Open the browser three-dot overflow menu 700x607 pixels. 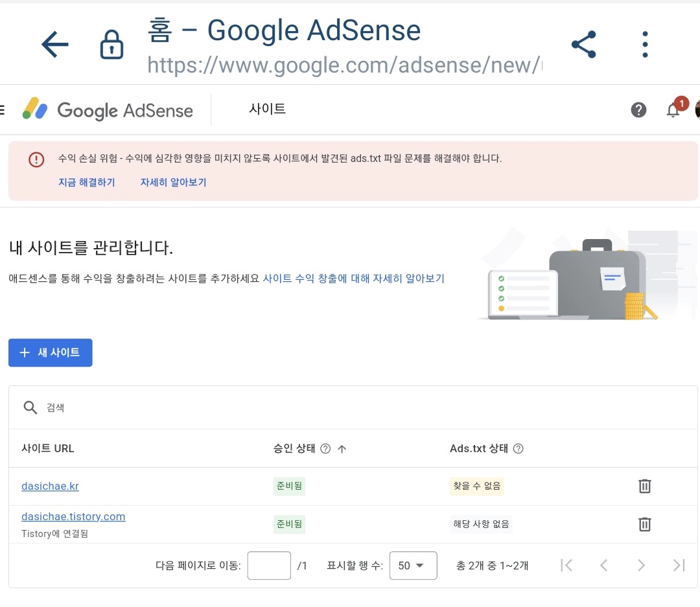(x=644, y=44)
